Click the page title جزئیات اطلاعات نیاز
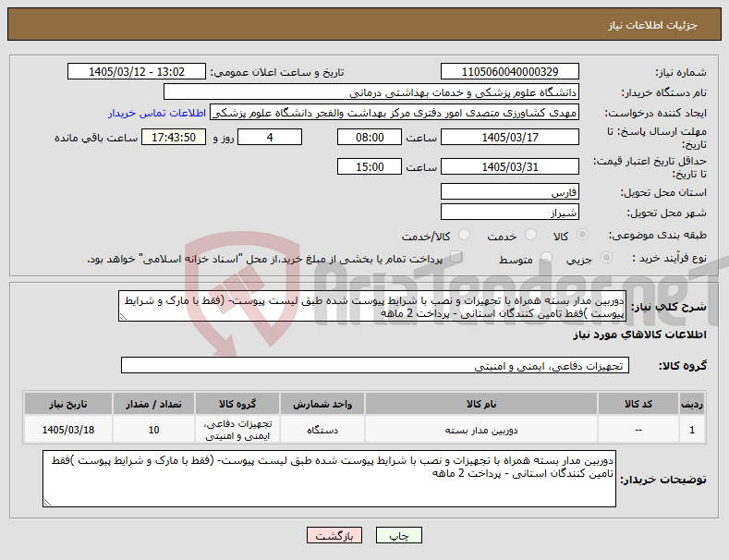The height and width of the screenshot is (560, 729). (x=652, y=25)
